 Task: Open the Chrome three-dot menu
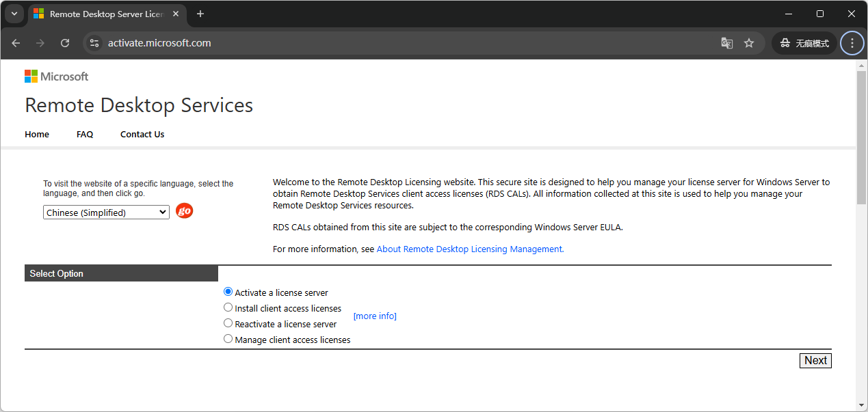click(852, 43)
